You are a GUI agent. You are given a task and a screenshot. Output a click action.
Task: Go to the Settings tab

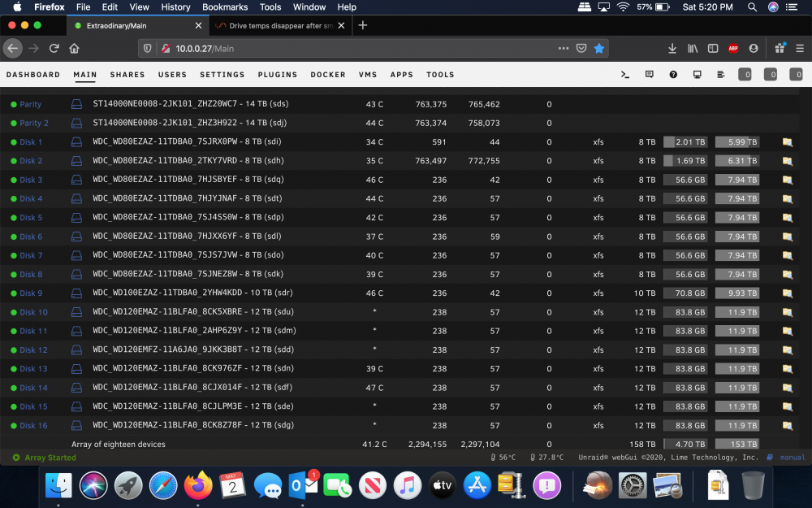222,75
